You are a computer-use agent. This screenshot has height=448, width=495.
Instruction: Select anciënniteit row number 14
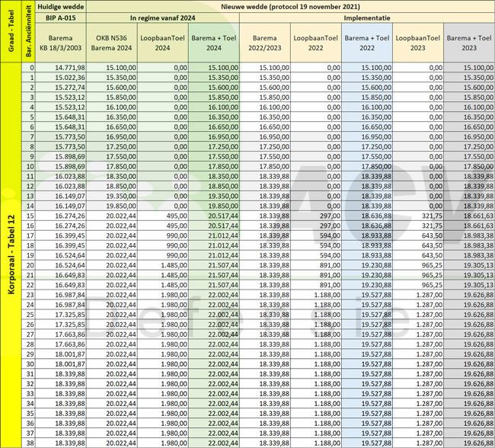(30, 206)
